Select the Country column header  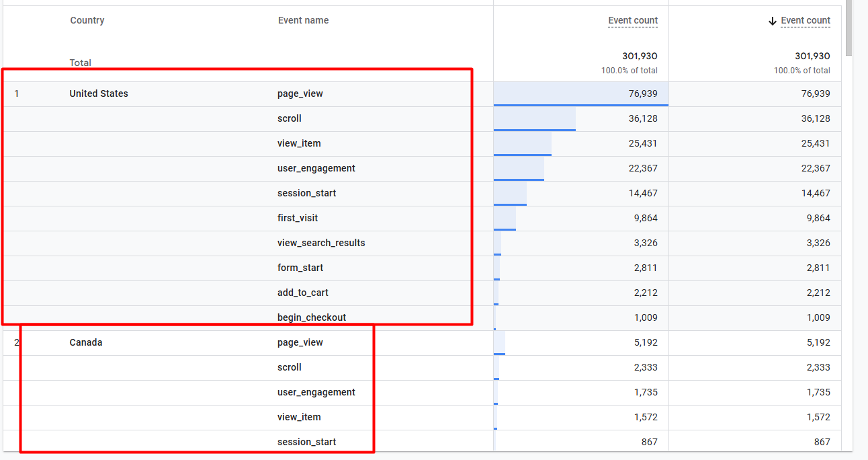point(87,20)
